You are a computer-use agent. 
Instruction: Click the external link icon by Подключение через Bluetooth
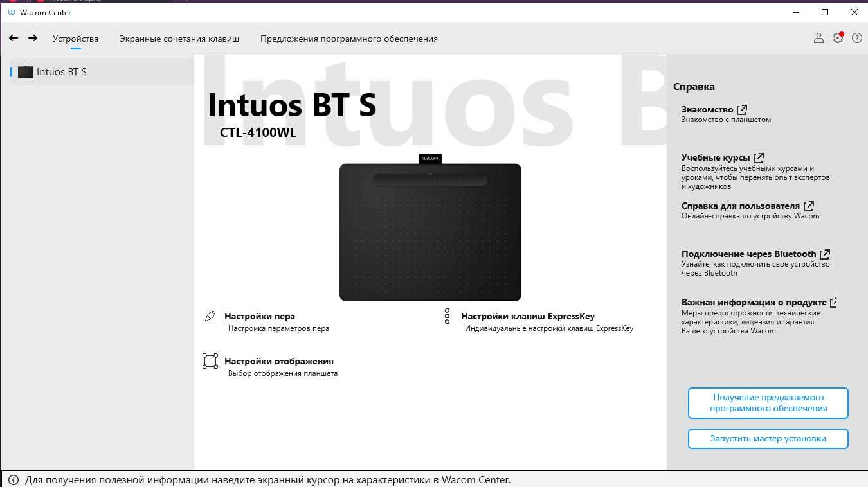click(825, 254)
